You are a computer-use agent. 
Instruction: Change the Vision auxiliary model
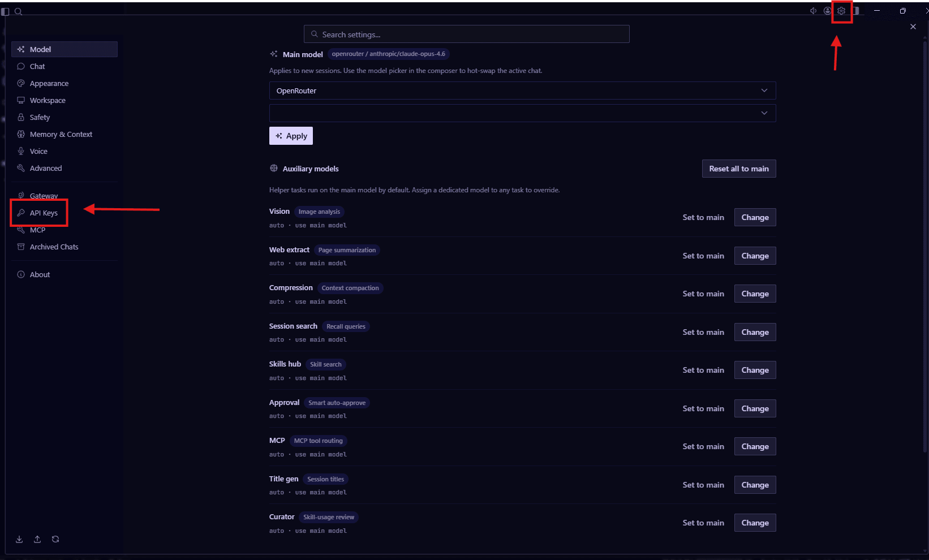755,217
